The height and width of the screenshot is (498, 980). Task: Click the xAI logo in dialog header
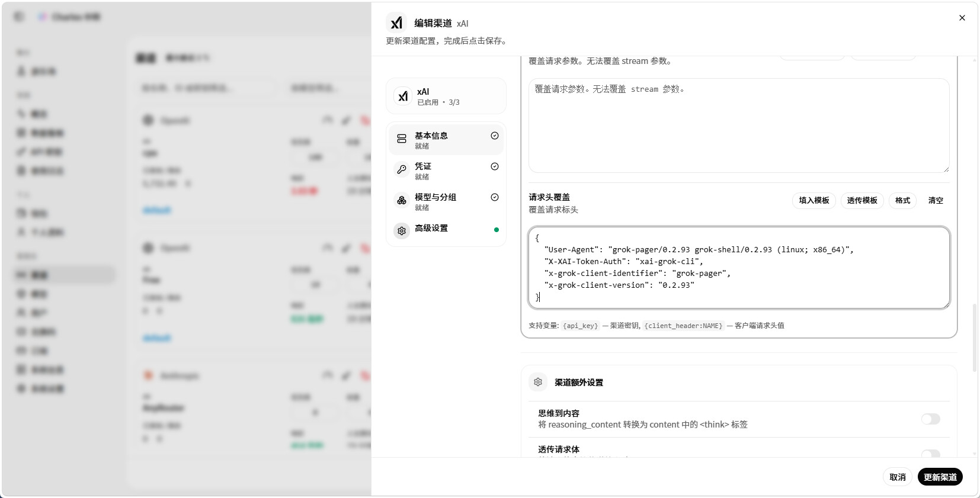click(x=396, y=23)
